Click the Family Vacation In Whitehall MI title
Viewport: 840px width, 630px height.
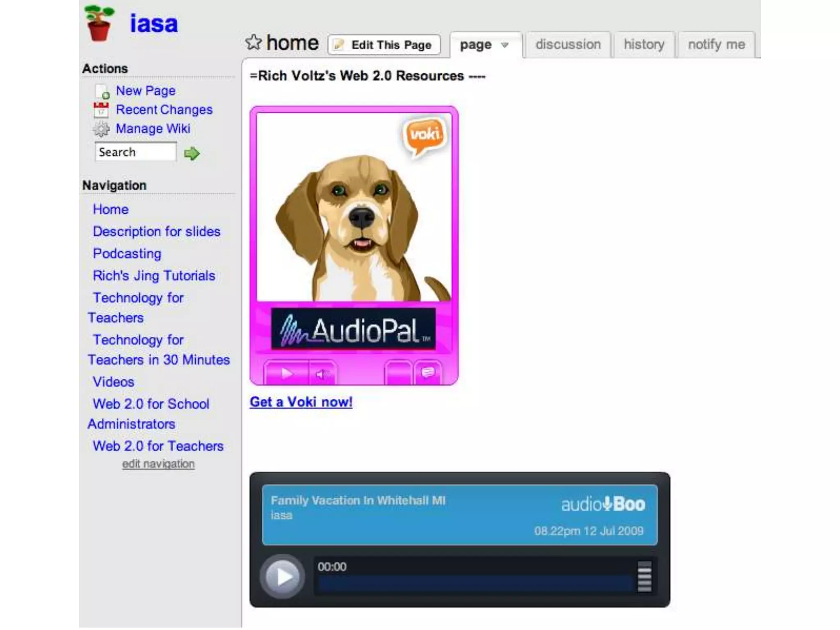(358, 500)
